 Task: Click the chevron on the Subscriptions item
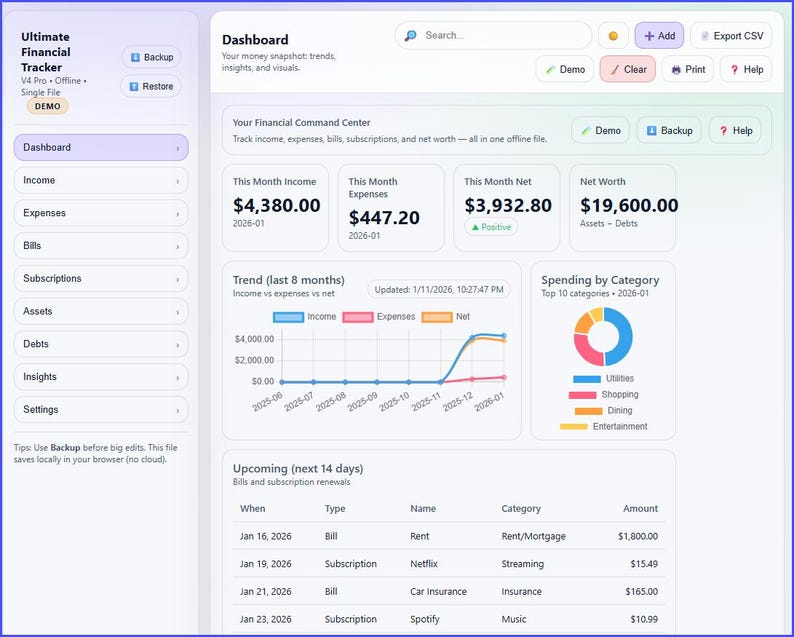(177, 280)
